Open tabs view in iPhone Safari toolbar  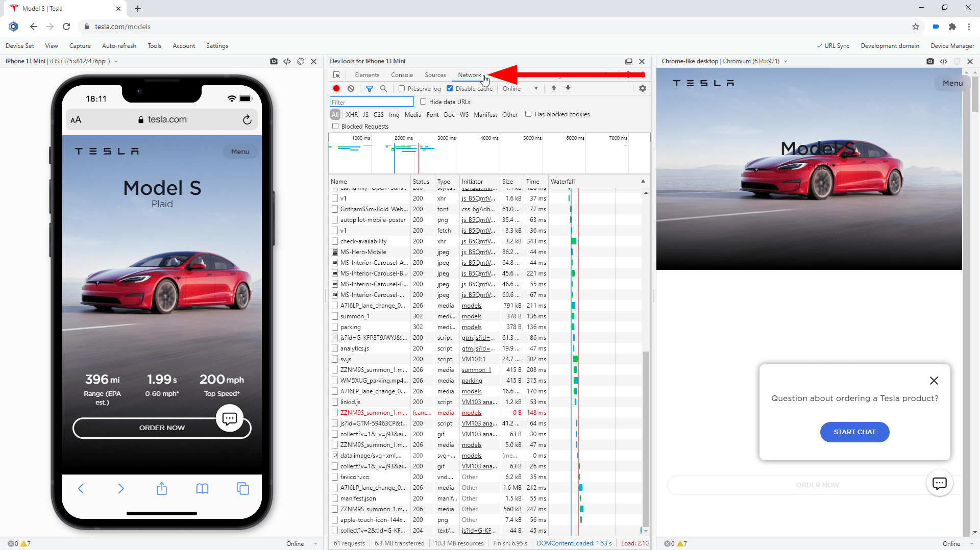coord(243,489)
